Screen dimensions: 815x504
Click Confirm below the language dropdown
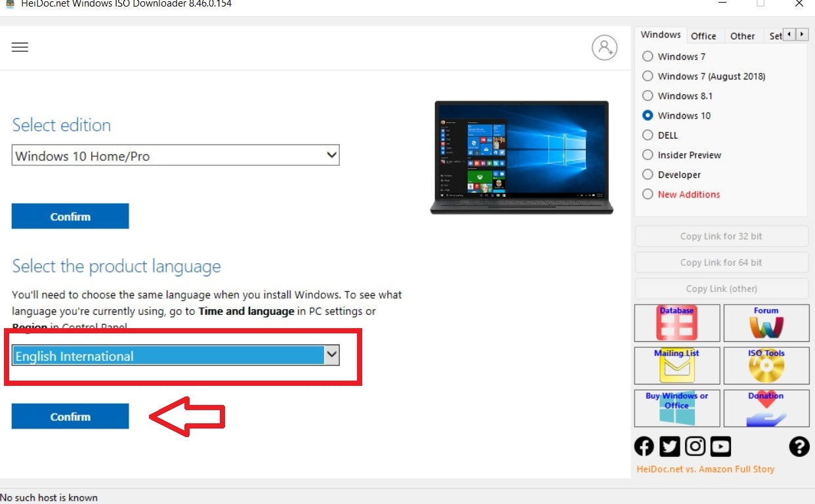[70, 417]
